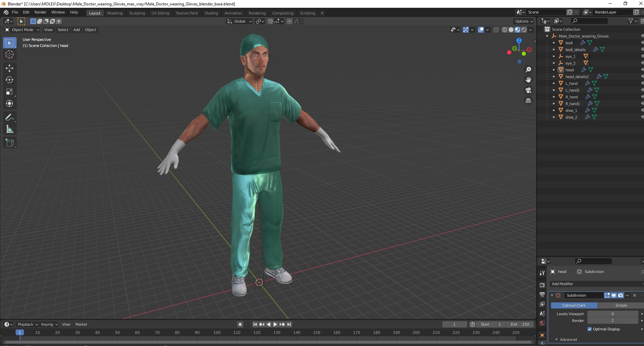Click the outliner search field

pyautogui.click(x=589, y=21)
